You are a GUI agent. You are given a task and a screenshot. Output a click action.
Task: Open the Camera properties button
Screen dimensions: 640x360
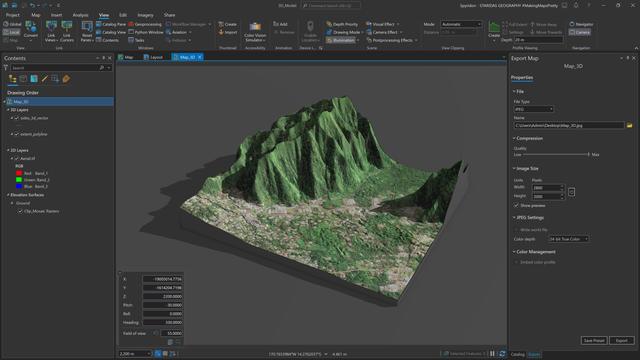coord(580,32)
